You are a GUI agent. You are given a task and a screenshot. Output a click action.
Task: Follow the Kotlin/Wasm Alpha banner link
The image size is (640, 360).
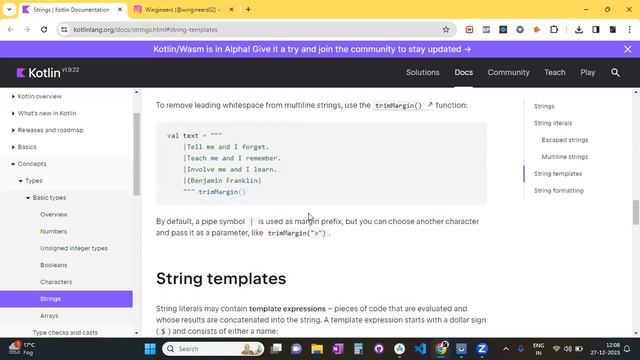tap(312, 49)
